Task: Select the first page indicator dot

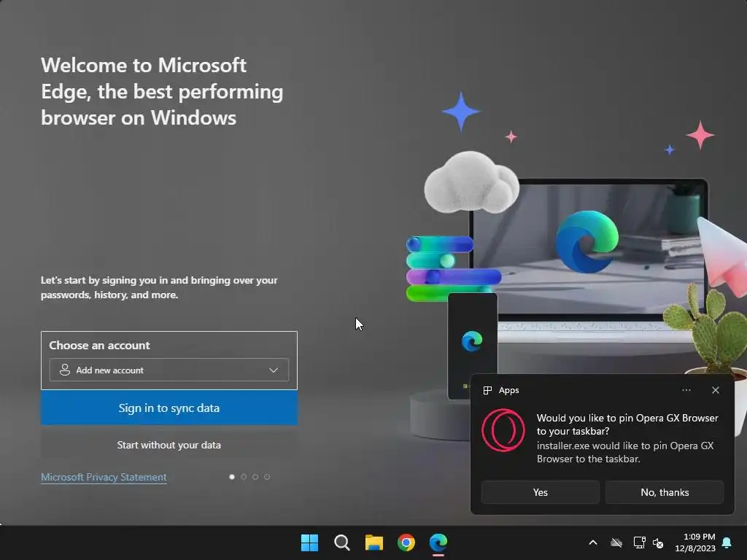Action: 232,477
